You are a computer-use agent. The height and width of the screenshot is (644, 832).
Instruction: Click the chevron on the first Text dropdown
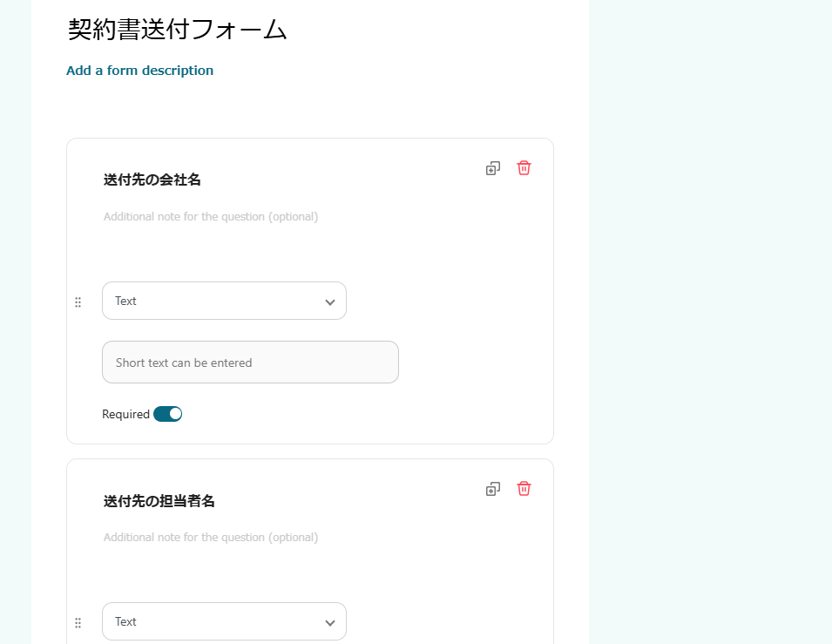(330, 301)
